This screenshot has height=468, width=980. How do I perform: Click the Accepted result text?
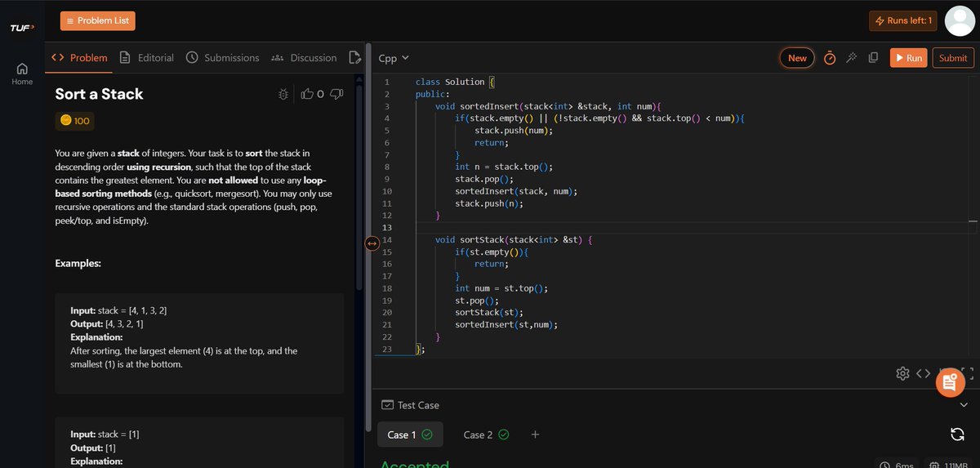tap(414, 464)
